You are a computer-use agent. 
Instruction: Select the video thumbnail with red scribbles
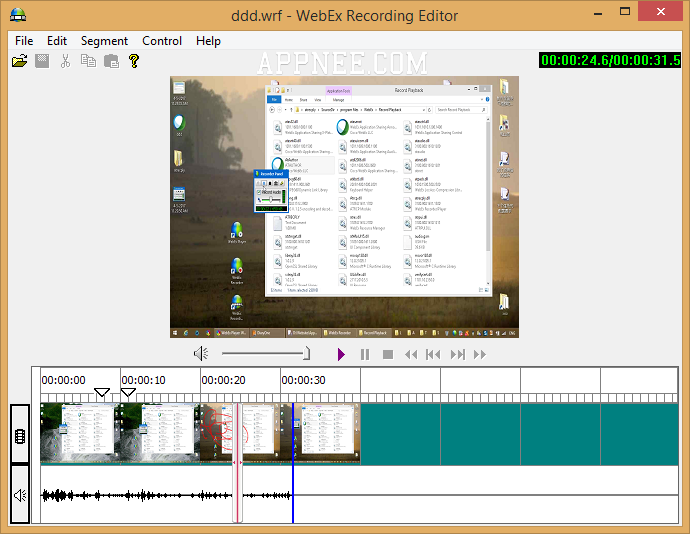coord(240,434)
